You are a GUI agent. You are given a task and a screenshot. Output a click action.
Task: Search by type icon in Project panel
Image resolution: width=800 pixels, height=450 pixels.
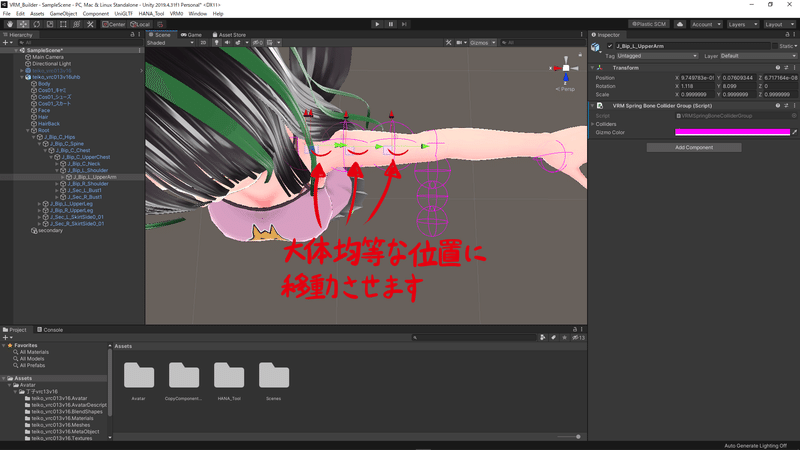point(542,337)
